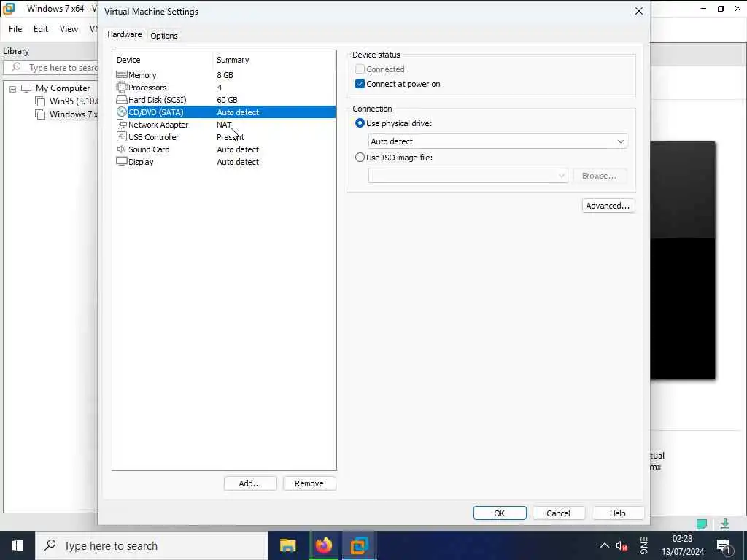Open File Explorer from the taskbar
The image size is (747, 560).
click(x=287, y=545)
